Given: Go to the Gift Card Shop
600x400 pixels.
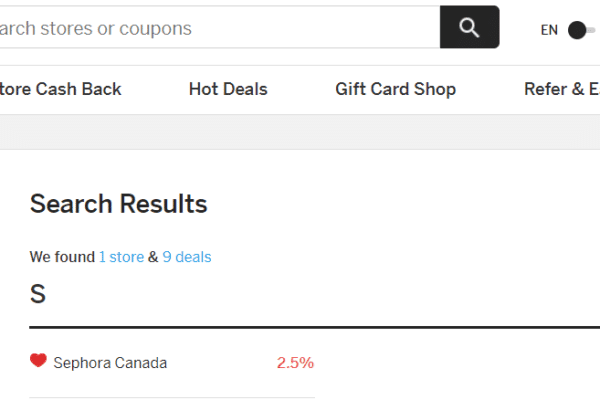Looking at the screenshot, I should pos(396,89).
